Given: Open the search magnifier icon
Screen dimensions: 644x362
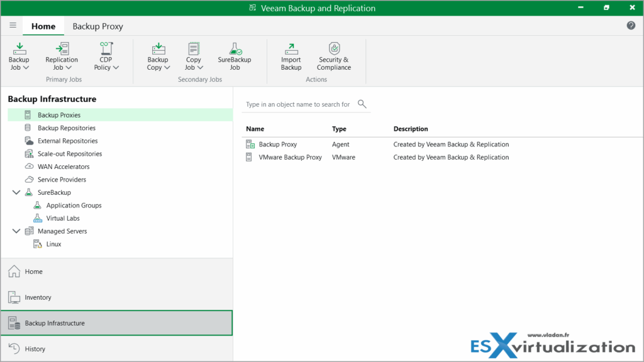Looking at the screenshot, I should 362,104.
